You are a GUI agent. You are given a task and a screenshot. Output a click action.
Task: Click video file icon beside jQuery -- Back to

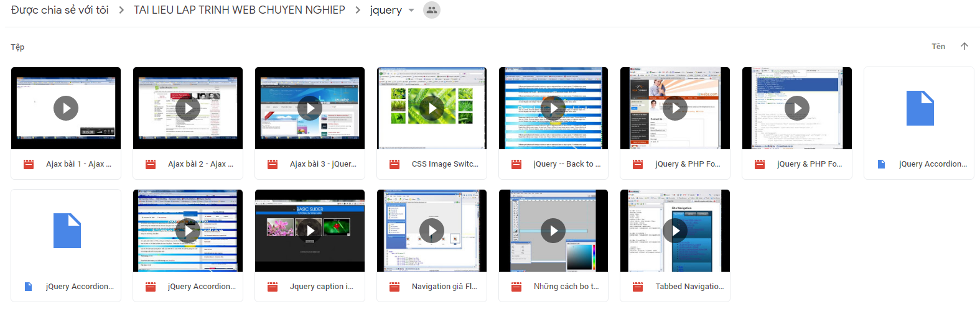pos(516,164)
